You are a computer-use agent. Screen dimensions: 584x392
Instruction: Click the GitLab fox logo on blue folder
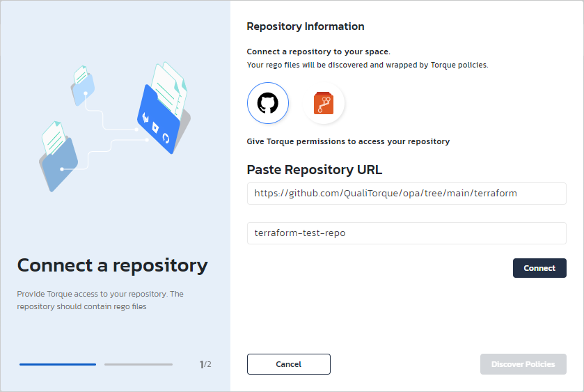click(x=146, y=116)
